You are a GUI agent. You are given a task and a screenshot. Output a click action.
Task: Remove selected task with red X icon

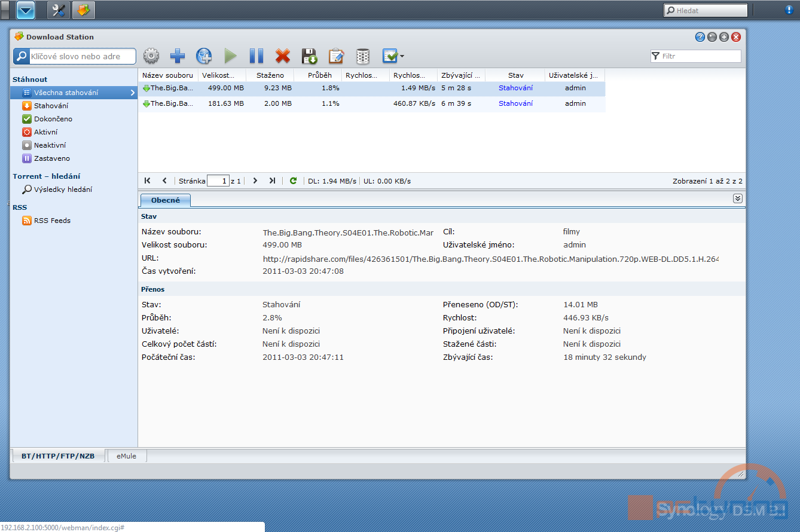click(283, 56)
